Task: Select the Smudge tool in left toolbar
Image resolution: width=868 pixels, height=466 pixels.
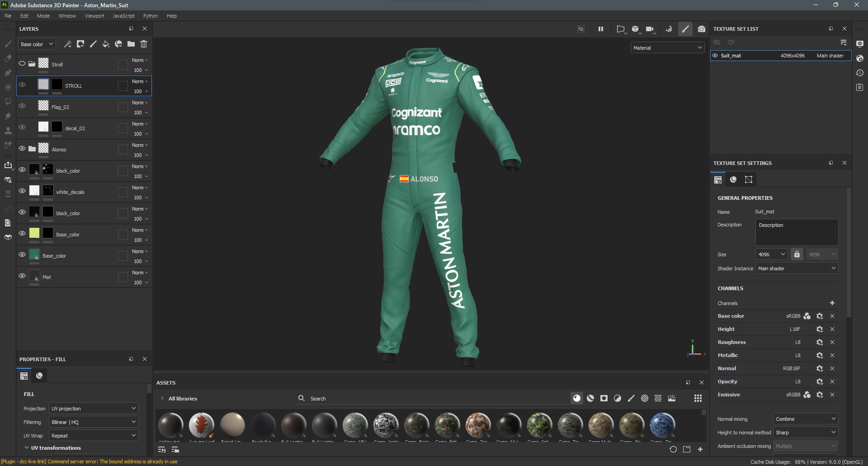Action: 8,116
